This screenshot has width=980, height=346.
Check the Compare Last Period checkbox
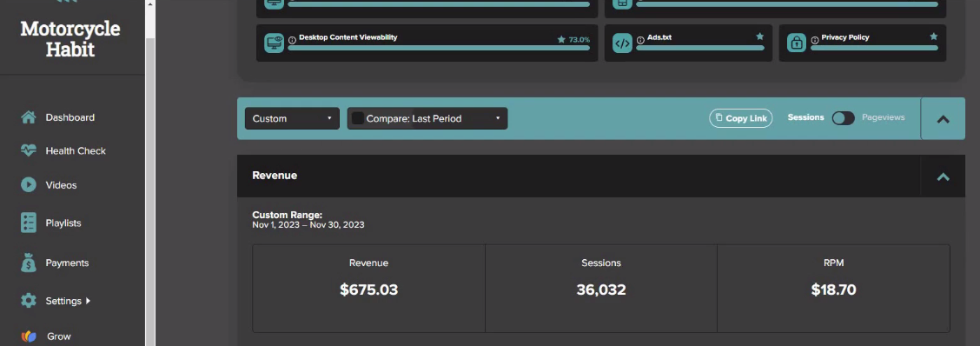click(x=357, y=118)
